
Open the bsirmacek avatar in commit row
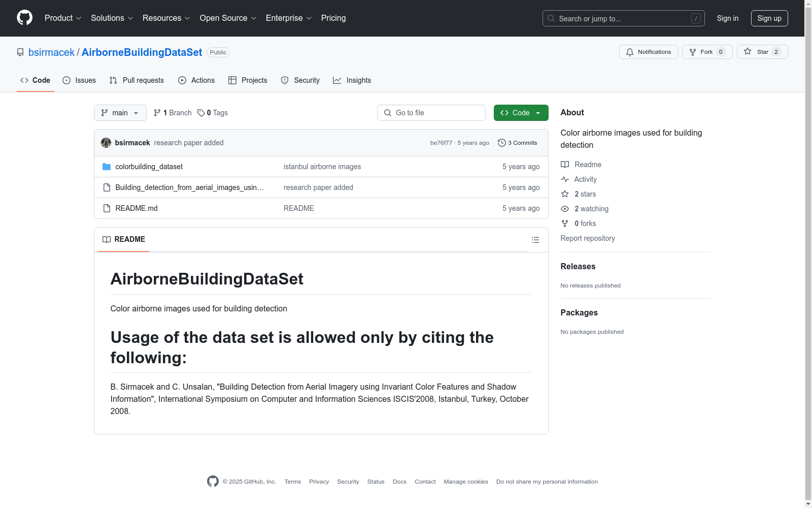[x=106, y=143]
